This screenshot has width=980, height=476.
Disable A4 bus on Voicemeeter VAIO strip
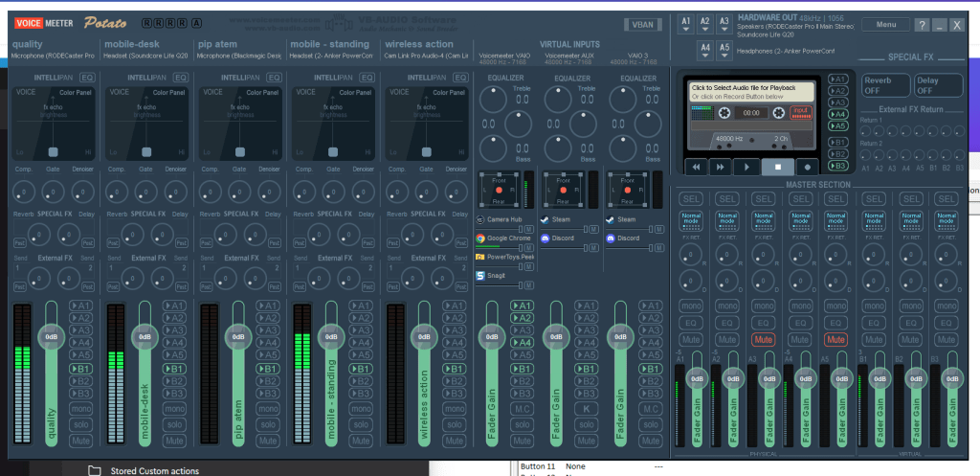[522, 343]
